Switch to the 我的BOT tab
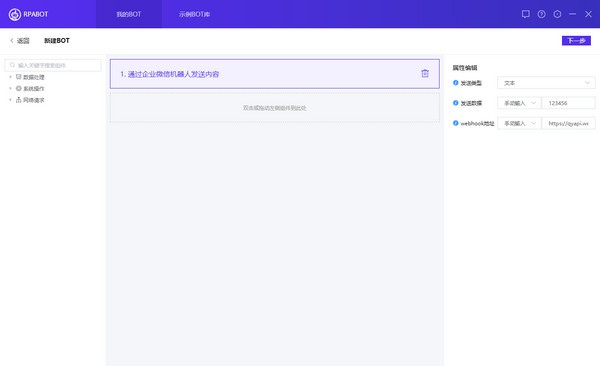Image resolution: width=600 pixels, height=366 pixels. [x=129, y=14]
